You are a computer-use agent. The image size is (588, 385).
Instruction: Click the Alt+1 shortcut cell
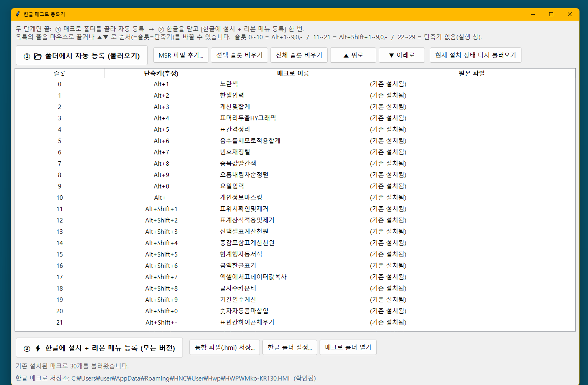tap(161, 84)
